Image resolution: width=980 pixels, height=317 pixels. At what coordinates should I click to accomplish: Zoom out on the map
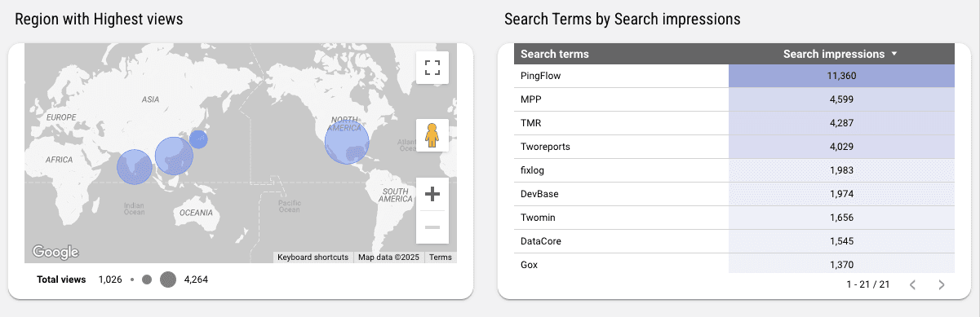point(432,227)
